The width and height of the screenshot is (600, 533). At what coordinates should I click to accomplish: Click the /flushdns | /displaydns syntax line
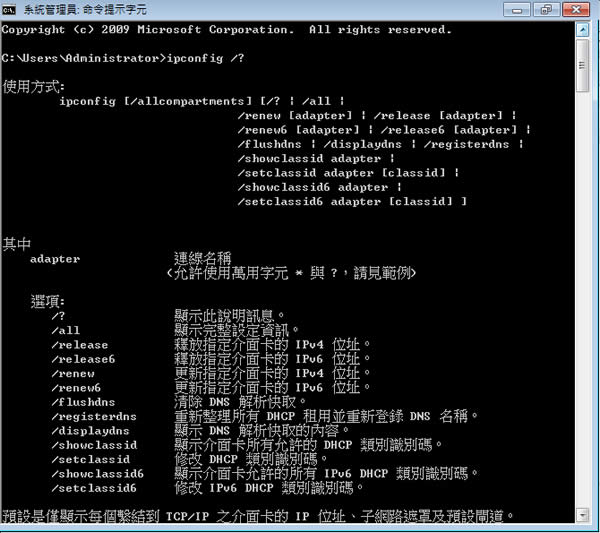click(x=380, y=144)
